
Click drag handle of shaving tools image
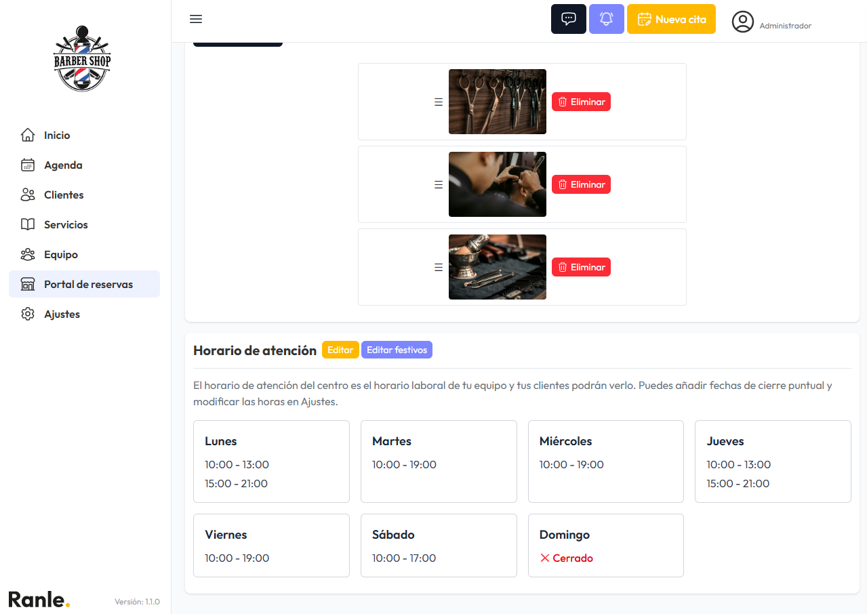[438, 267]
